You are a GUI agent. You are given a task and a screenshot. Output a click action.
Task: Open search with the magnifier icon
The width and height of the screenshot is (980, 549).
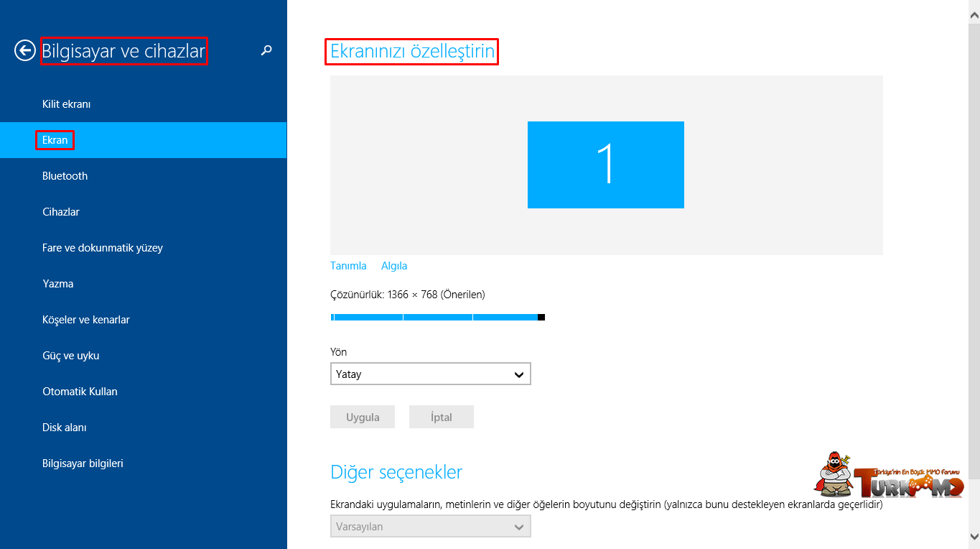point(266,50)
